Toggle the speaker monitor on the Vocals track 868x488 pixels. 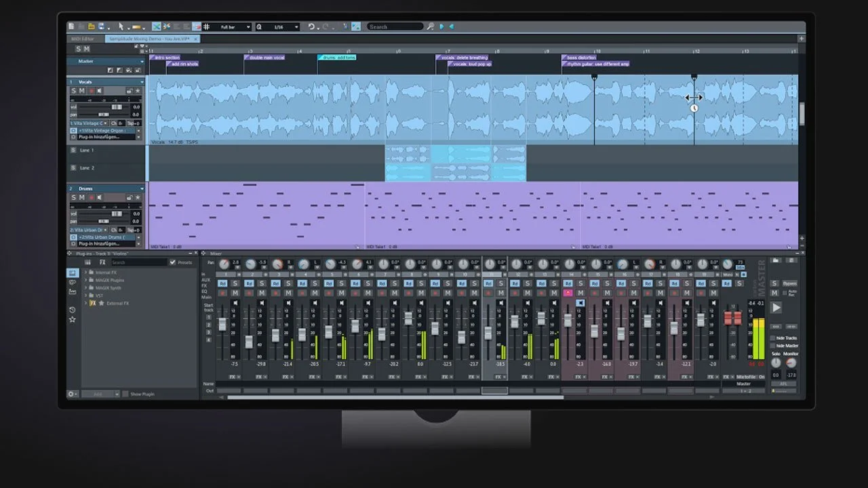(100, 91)
